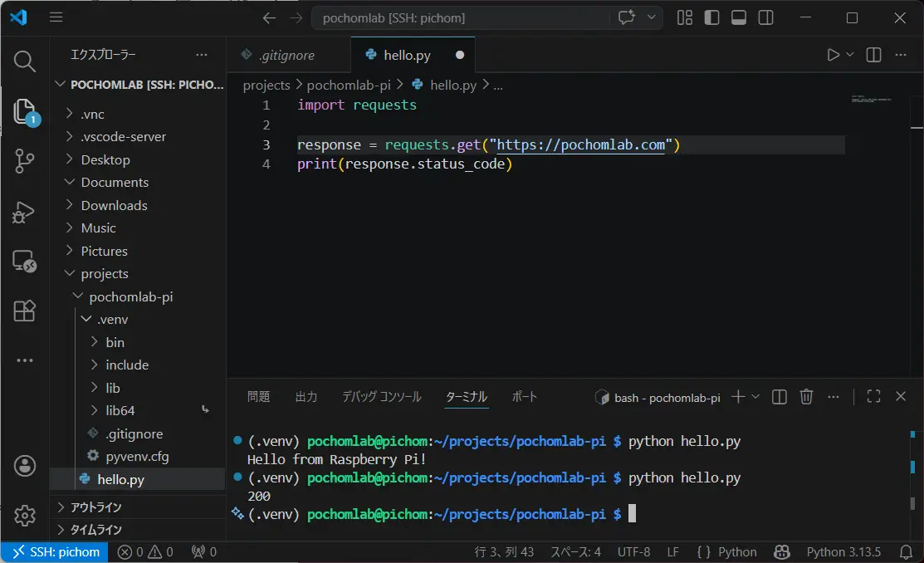Open the Run and Debug view
Image resolution: width=924 pixels, height=563 pixels.
(24, 213)
